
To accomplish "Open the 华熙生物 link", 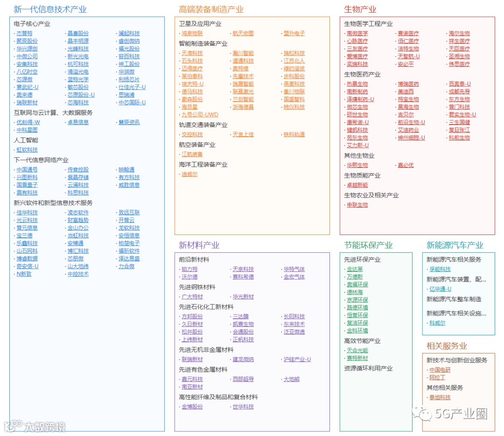I will coord(357,166).
